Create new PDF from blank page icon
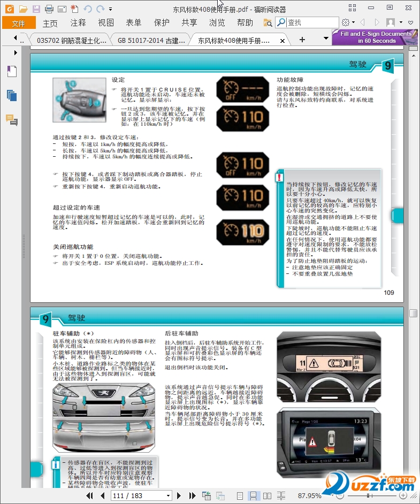The image size is (420, 504). (74, 9)
